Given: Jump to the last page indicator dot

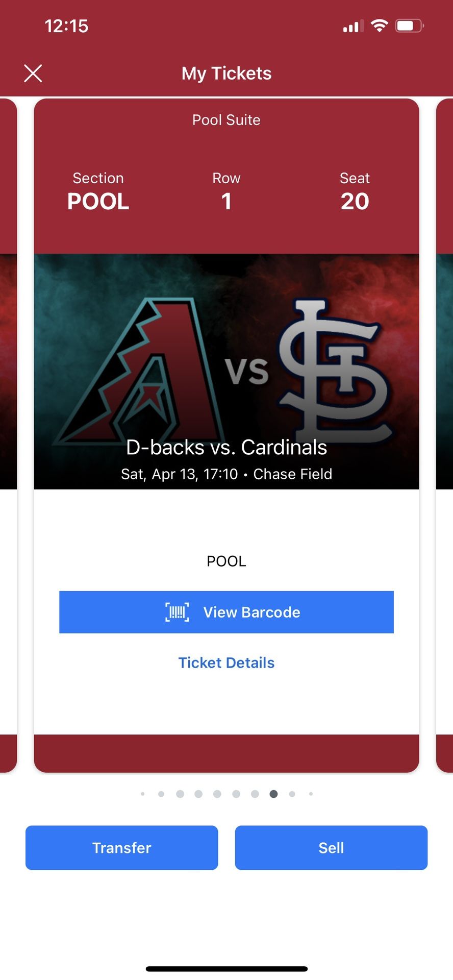Looking at the screenshot, I should [311, 794].
